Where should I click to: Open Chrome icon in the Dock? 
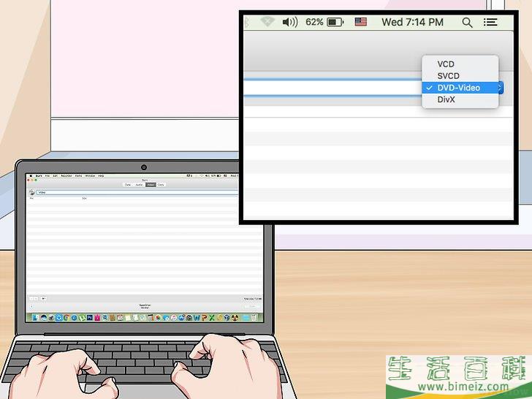click(x=66, y=318)
